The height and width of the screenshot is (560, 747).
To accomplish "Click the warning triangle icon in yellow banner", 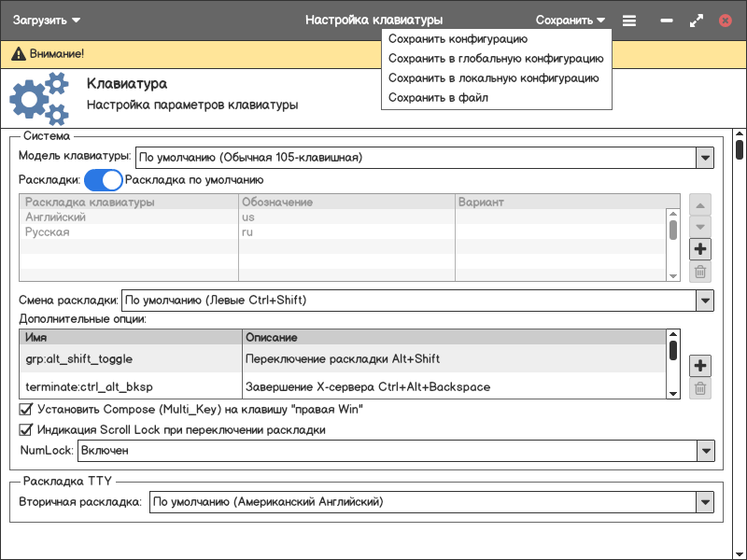I will pyautogui.click(x=18, y=54).
